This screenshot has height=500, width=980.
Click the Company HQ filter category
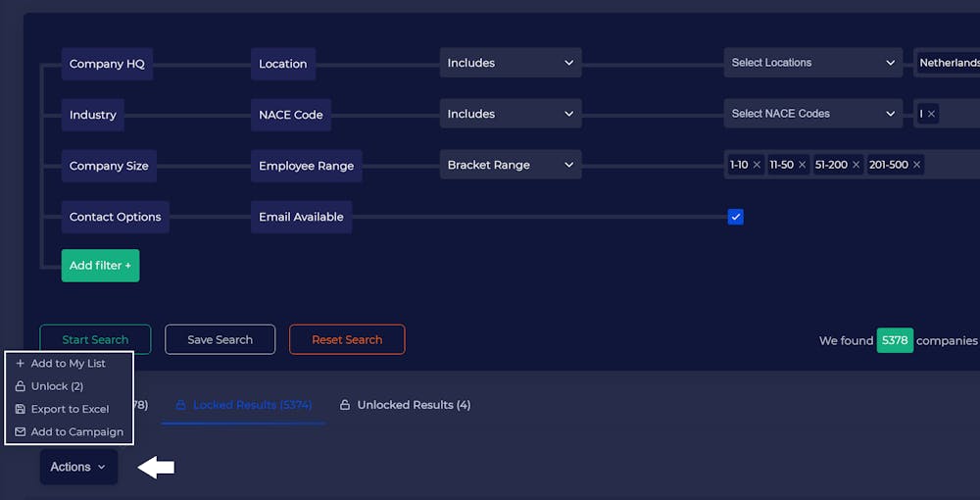tap(107, 64)
